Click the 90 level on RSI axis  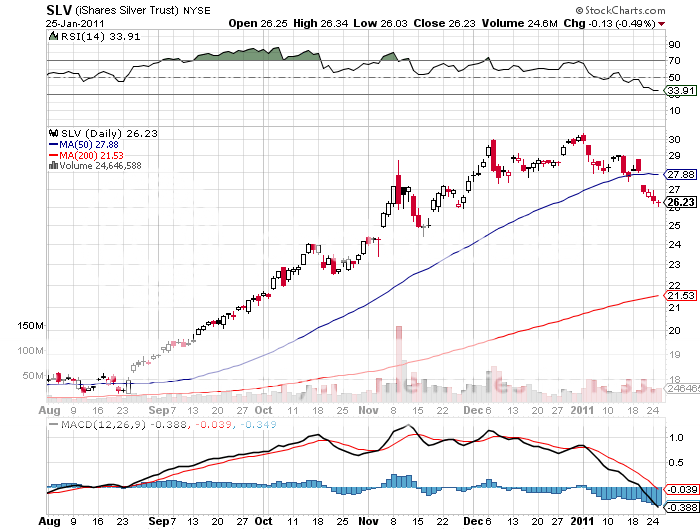click(674, 45)
